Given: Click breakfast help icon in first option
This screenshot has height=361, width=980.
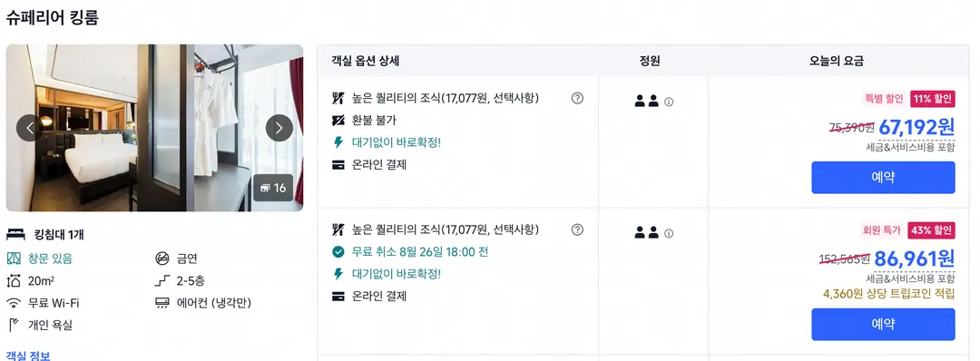Looking at the screenshot, I should click(x=577, y=98).
